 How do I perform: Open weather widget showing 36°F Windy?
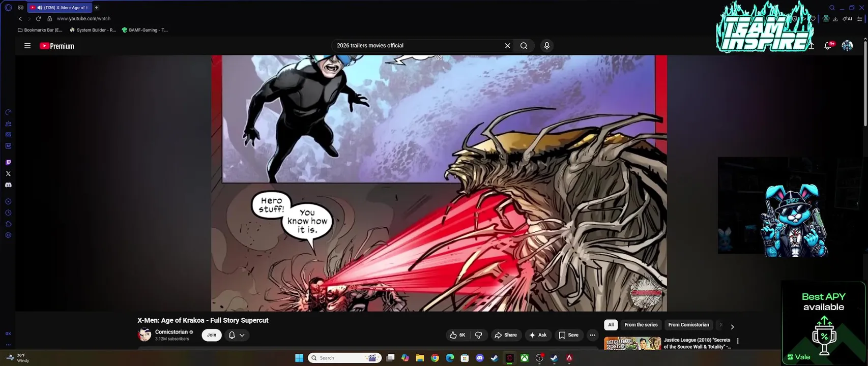tap(18, 358)
